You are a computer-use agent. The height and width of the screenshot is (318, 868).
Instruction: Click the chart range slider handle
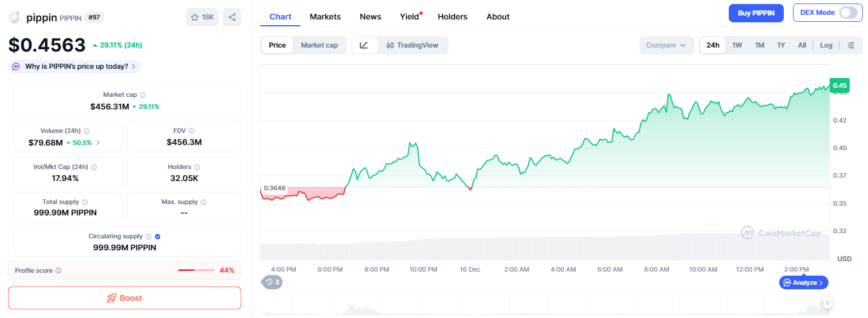(x=827, y=303)
